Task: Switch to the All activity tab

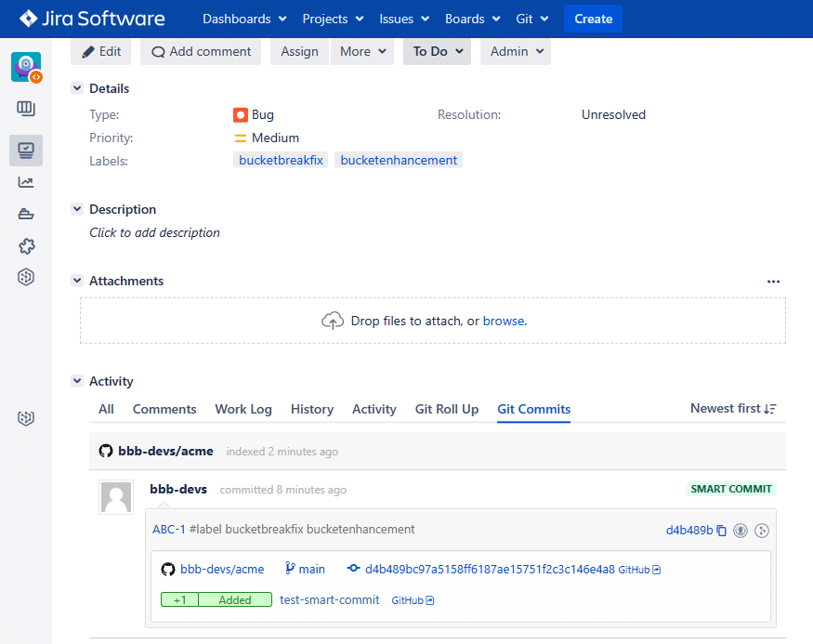Action: point(106,409)
